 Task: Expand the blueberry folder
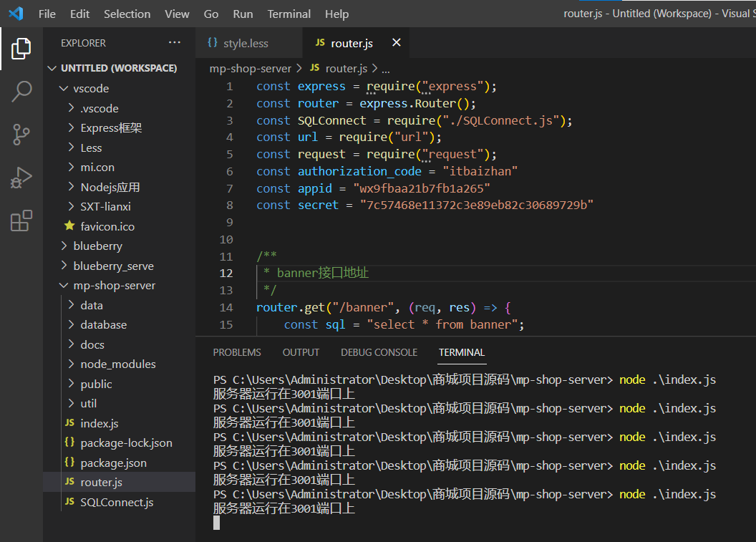64,246
